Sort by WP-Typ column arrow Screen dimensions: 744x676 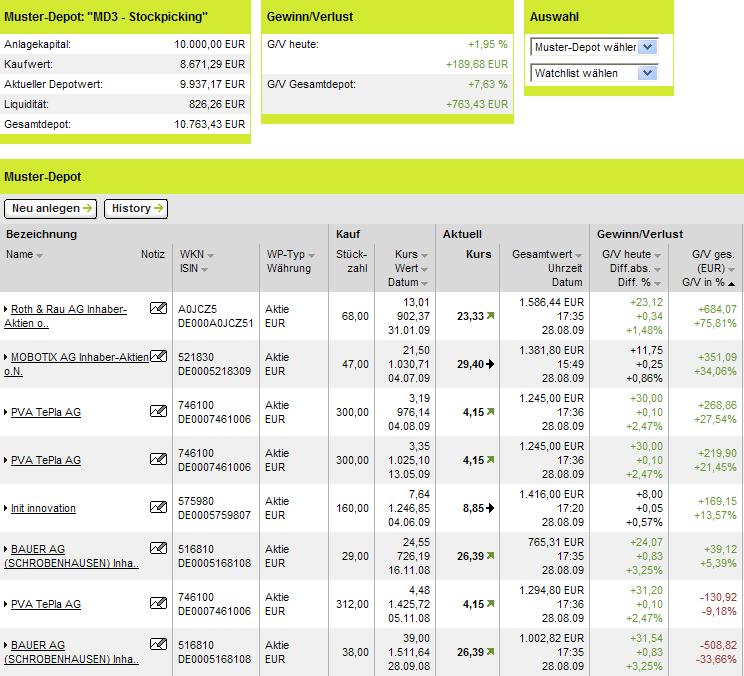tap(311, 256)
